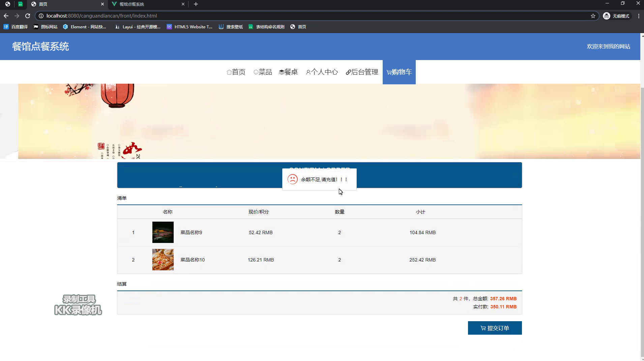Open Element bookmark
This screenshot has width=644, height=361.
(85, 27)
